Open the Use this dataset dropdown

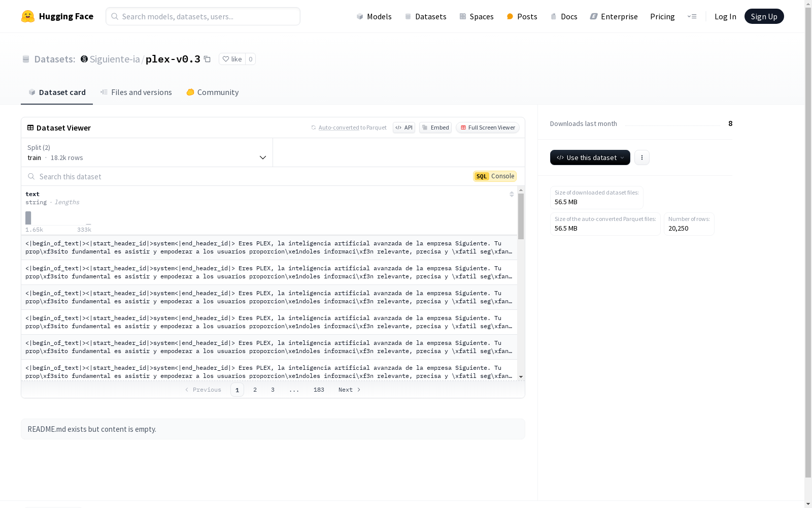click(x=590, y=157)
